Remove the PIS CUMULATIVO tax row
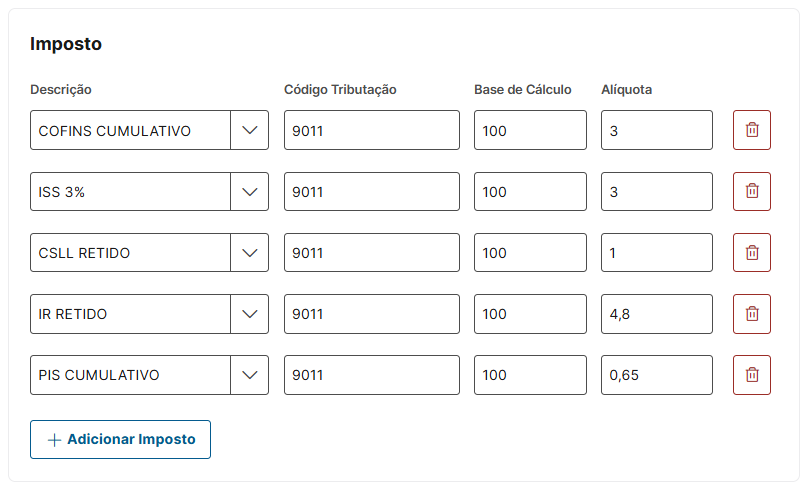The image size is (807, 487). click(752, 375)
